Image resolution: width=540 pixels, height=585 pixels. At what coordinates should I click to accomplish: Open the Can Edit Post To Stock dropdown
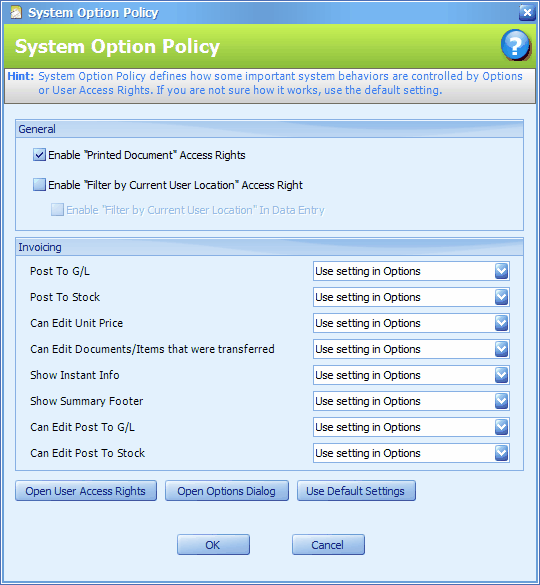pyautogui.click(x=501, y=453)
